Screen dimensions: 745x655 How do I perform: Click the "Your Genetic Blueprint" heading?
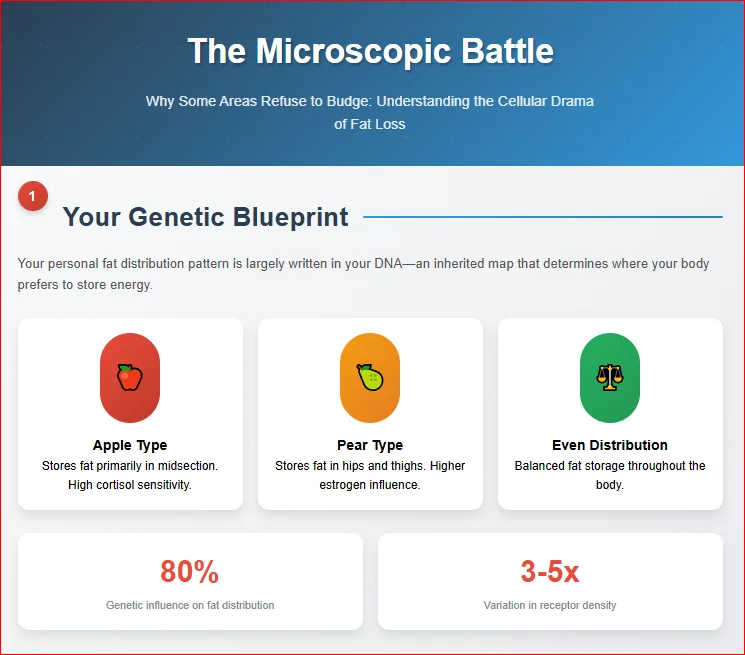tap(205, 216)
